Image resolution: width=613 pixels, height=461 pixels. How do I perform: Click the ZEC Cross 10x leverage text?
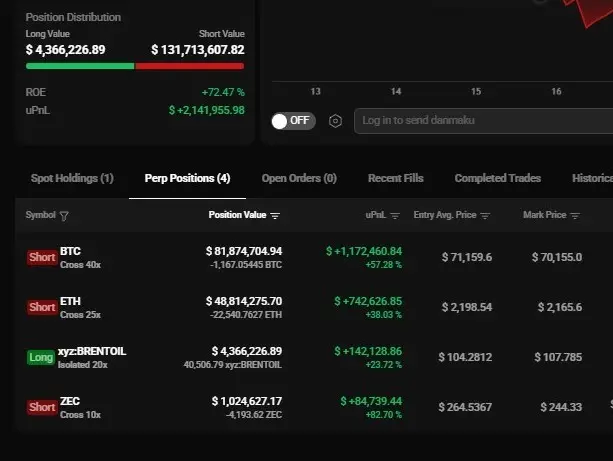click(81, 415)
